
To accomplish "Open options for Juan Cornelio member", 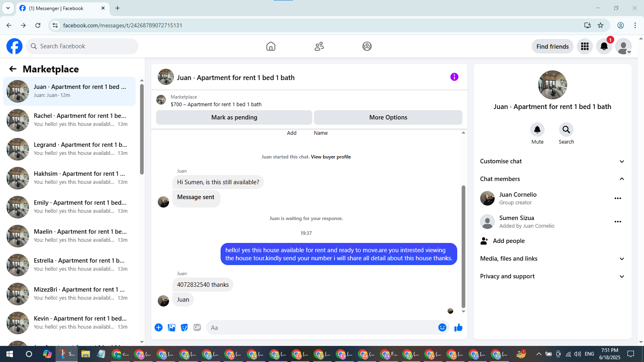I will click(618, 198).
